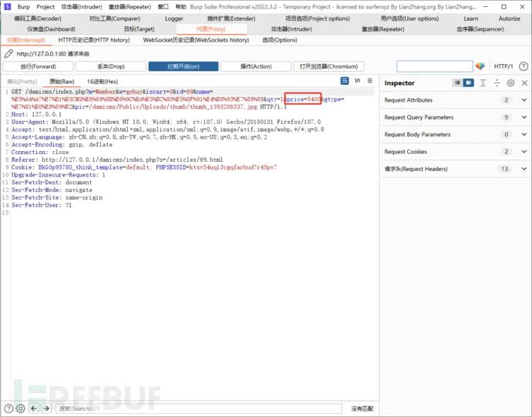Screen dimensions: 532x417
Task: Open the Repeater menu in the menu bar
Action: pyautogui.click(x=130, y=7)
